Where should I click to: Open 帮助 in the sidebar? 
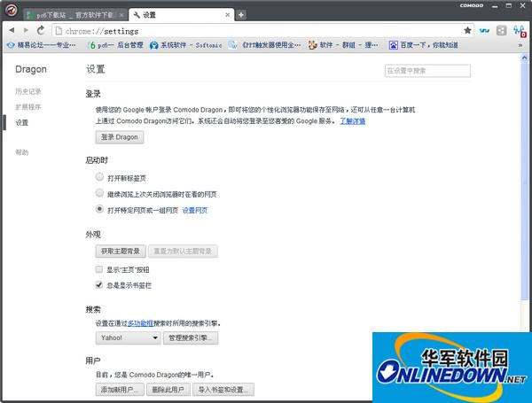[x=21, y=152]
